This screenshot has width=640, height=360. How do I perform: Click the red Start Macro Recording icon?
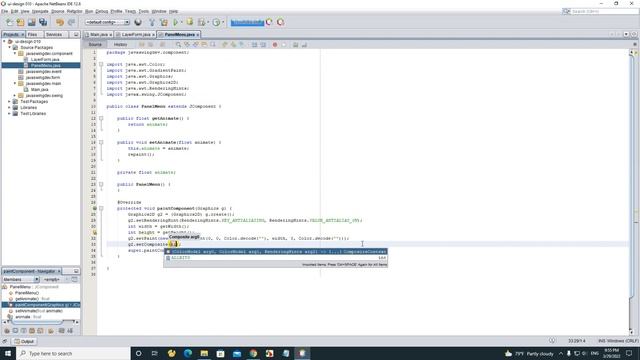pyautogui.click(x=275, y=44)
